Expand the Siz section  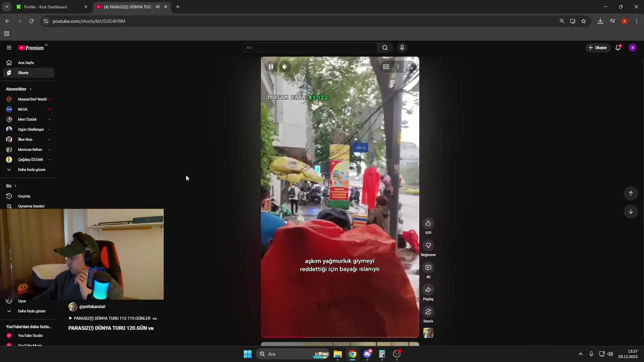11,186
